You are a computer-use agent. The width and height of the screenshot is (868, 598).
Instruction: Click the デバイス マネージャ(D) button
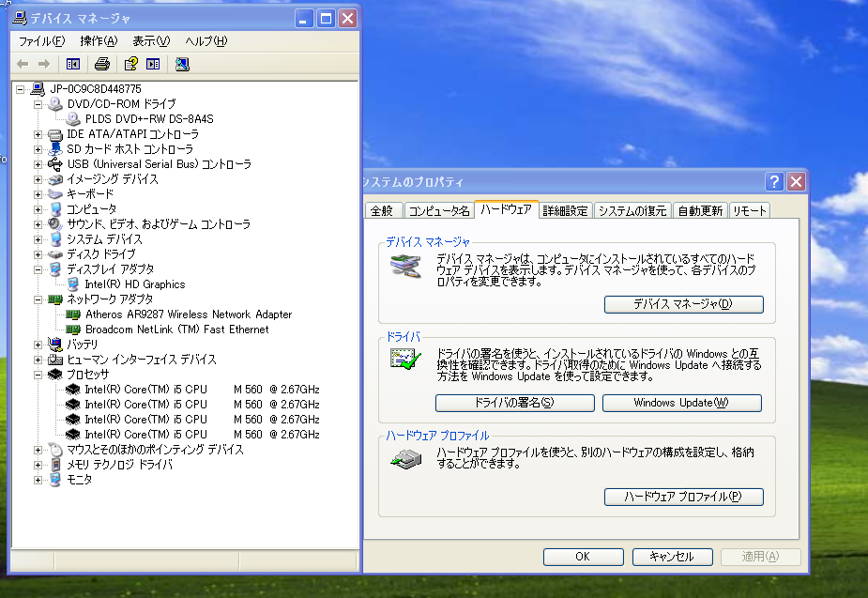pyautogui.click(x=684, y=304)
